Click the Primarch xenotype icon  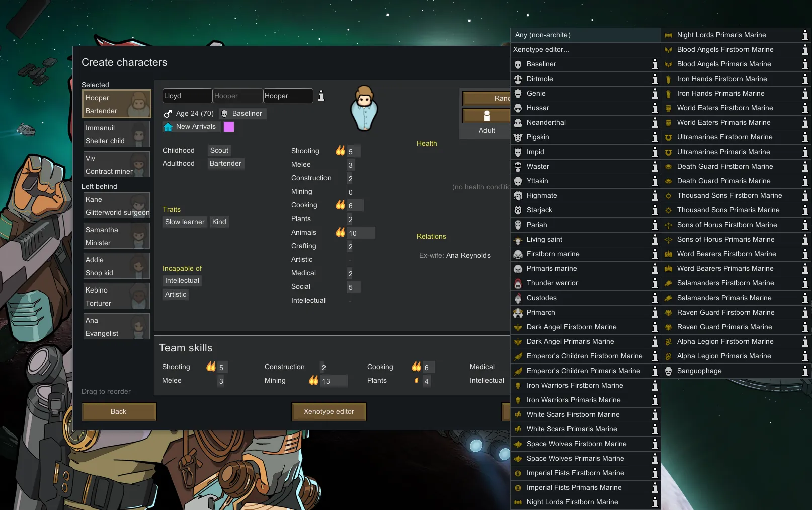click(518, 313)
